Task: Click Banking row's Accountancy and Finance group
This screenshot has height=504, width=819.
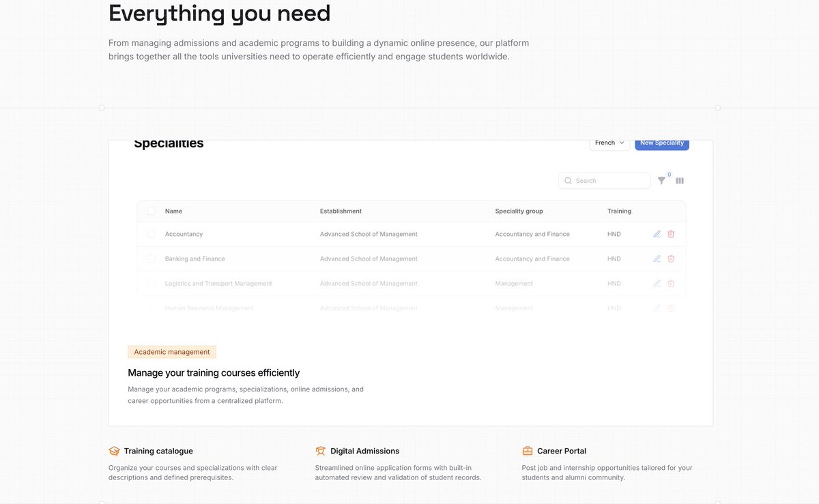Action: (x=532, y=258)
